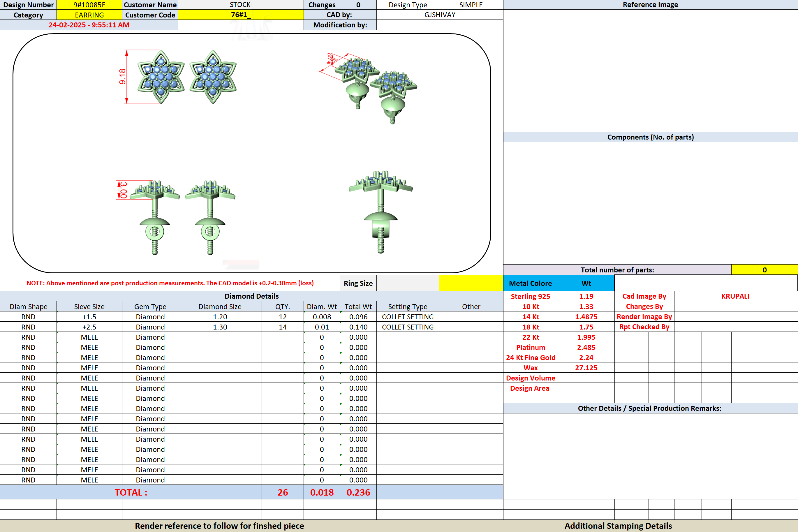
Task: Click Other Details / Special Production Remarks header
Action: point(650,408)
